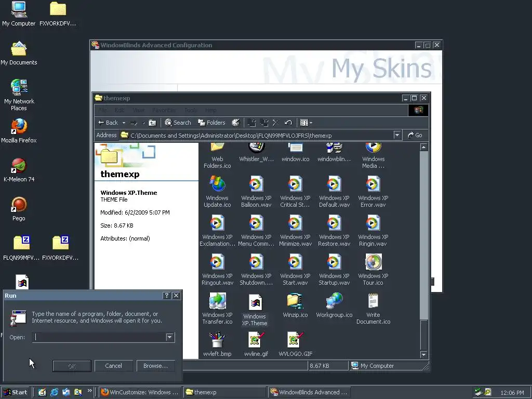
Task: Click the Open text field in Run dialog
Action: 99,337
